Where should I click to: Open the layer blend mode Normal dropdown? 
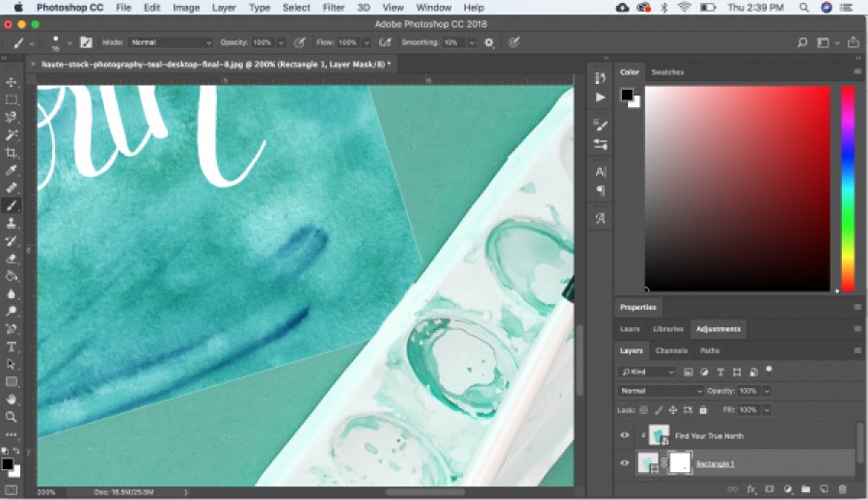(x=661, y=391)
